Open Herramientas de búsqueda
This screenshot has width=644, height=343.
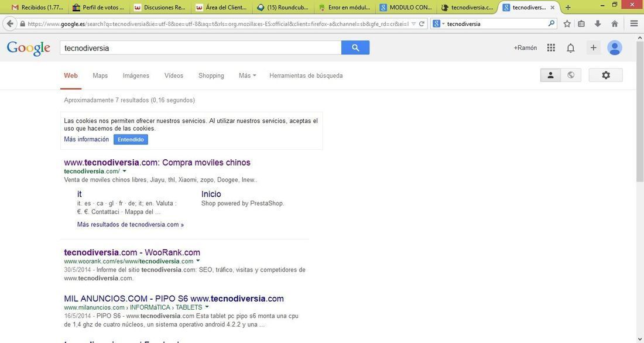[306, 76]
